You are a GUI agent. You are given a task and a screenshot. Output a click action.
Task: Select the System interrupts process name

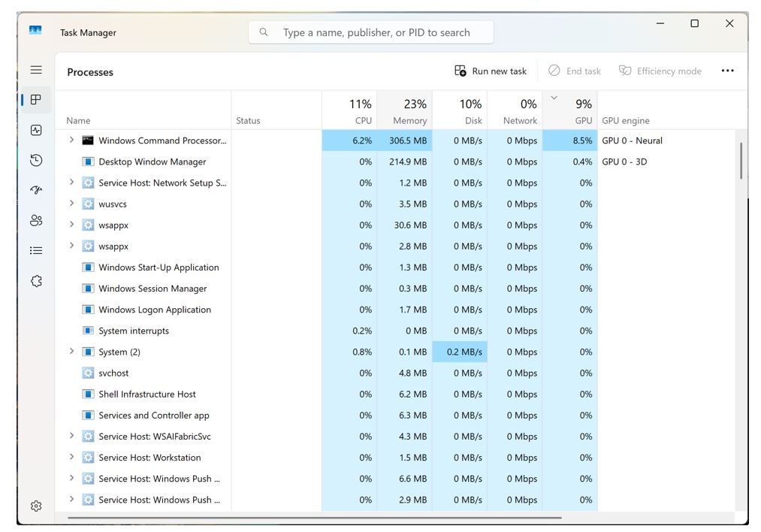pyautogui.click(x=134, y=331)
